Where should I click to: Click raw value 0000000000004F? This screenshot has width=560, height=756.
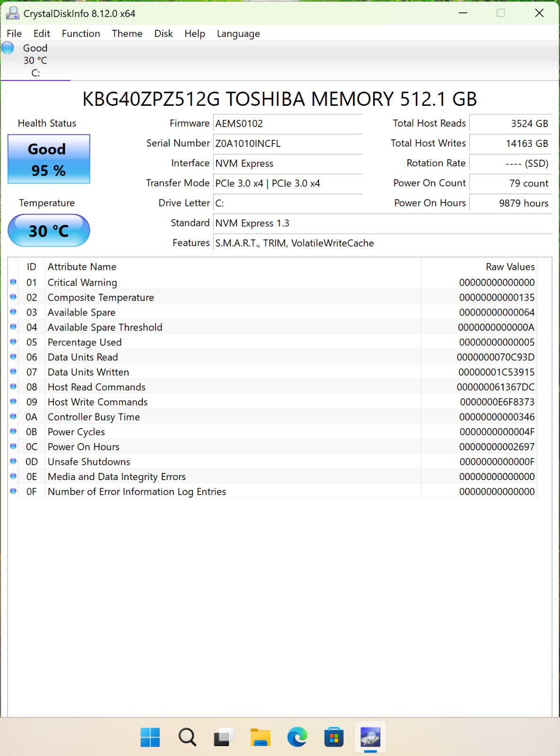pyautogui.click(x=497, y=432)
